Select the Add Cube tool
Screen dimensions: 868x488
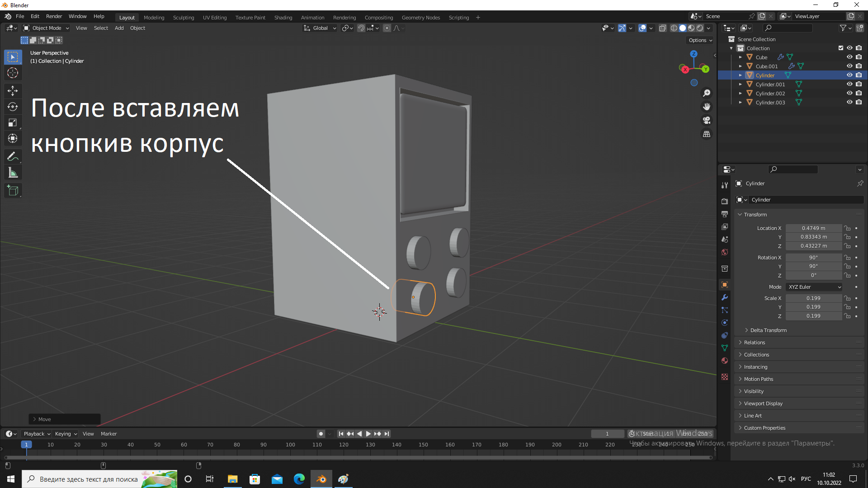point(13,190)
